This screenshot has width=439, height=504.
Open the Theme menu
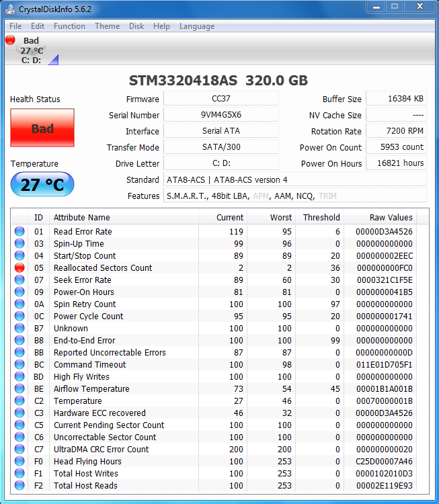tap(107, 26)
